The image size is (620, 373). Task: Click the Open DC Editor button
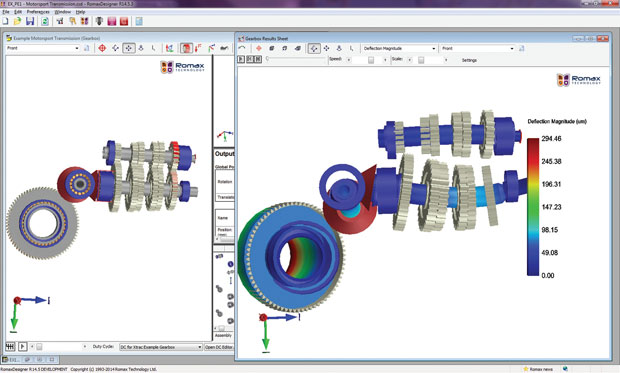click(x=219, y=347)
